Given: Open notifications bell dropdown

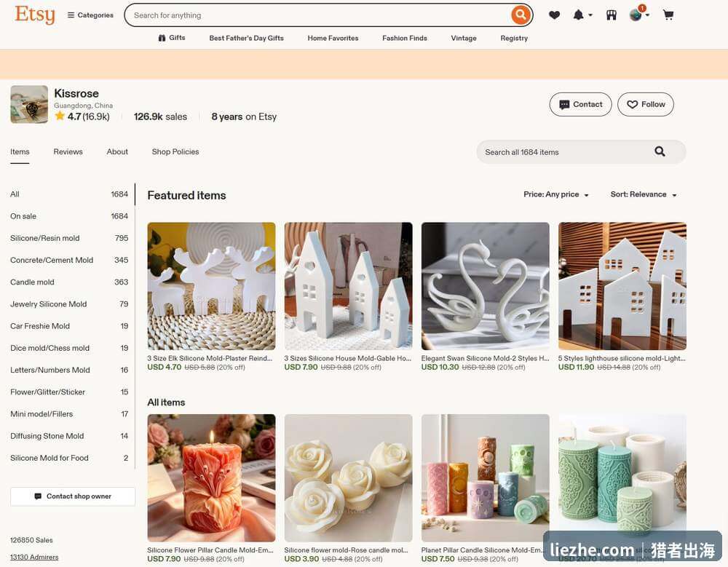Looking at the screenshot, I should (x=582, y=15).
